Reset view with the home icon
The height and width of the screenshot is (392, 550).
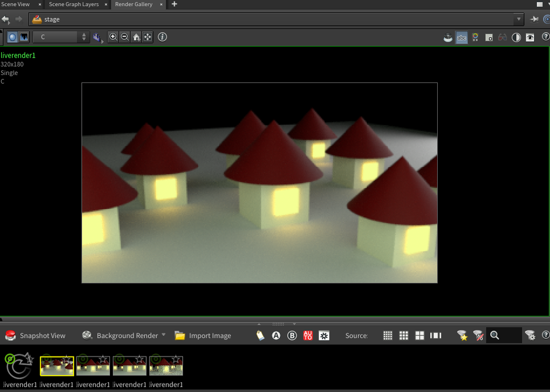(136, 37)
